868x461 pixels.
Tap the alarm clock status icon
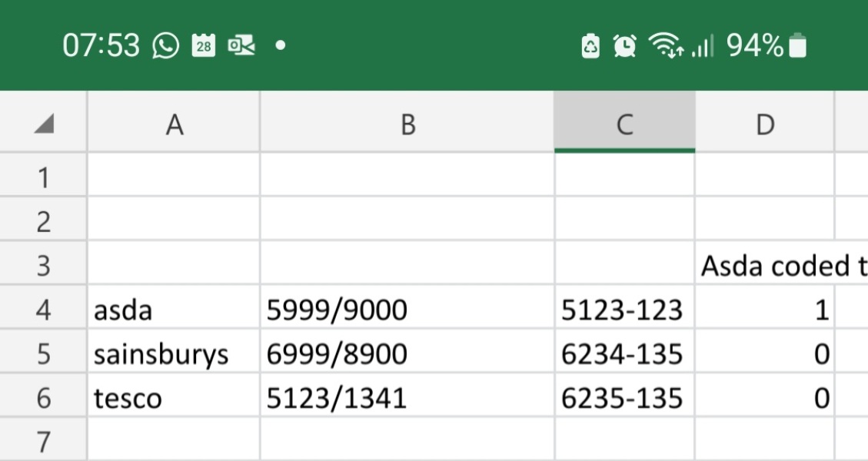click(624, 45)
